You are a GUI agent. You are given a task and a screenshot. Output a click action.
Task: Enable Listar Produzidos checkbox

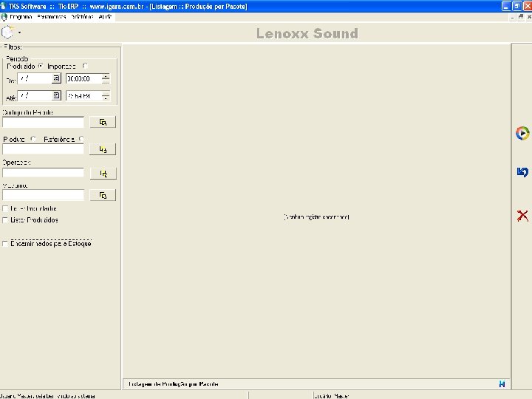pyautogui.click(x=5, y=220)
